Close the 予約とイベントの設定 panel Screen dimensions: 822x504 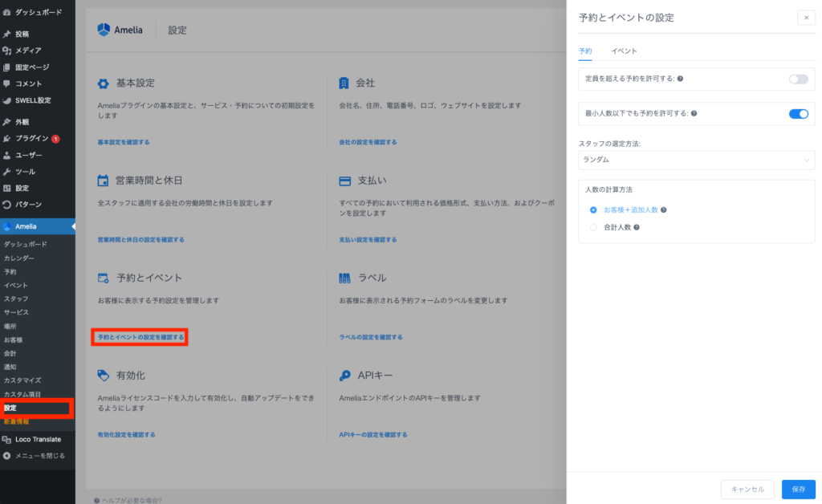pyautogui.click(x=806, y=18)
